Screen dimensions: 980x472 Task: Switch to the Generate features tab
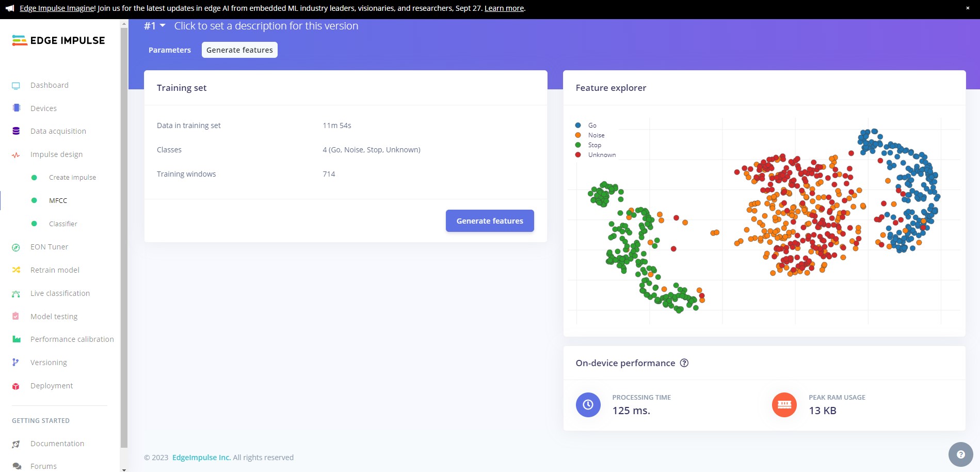239,50
